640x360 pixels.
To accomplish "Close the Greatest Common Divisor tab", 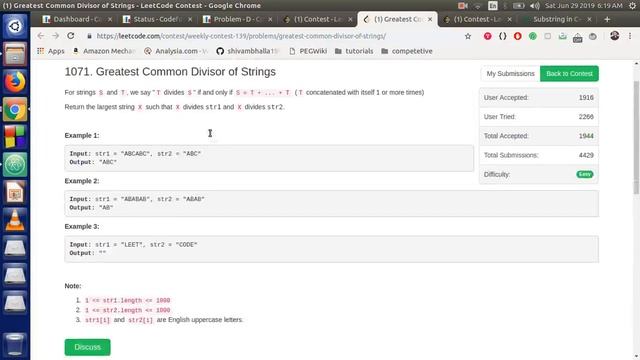I will point(430,19).
